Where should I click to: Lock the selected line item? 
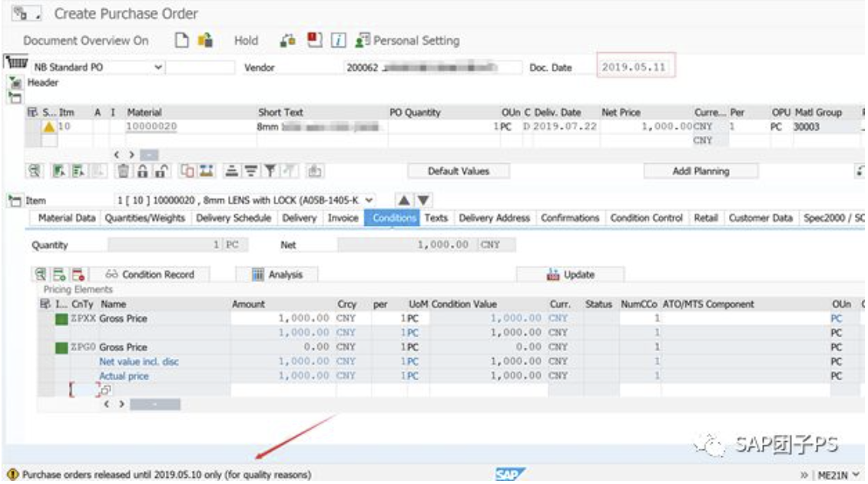(144, 169)
